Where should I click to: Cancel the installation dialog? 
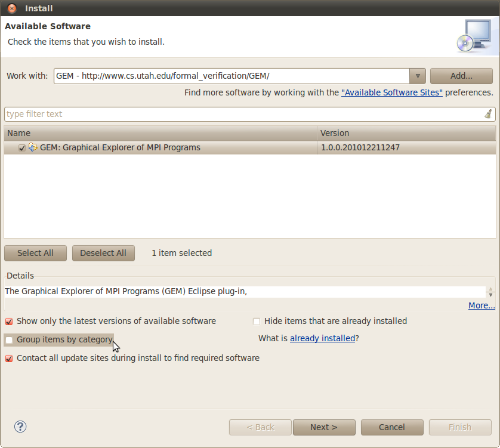[x=392, y=427]
